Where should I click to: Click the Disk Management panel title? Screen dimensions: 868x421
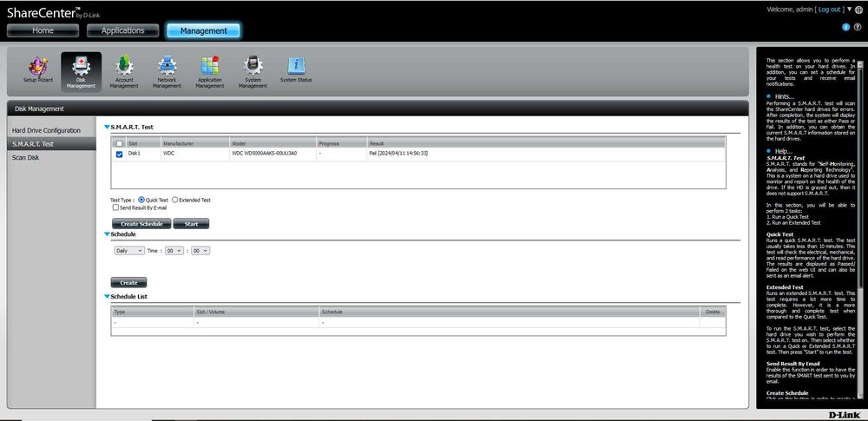(x=39, y=109)
